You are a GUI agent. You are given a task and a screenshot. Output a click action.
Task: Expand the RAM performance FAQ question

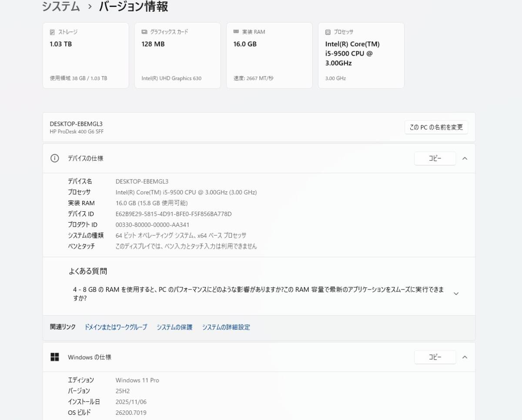coord(456,293)
